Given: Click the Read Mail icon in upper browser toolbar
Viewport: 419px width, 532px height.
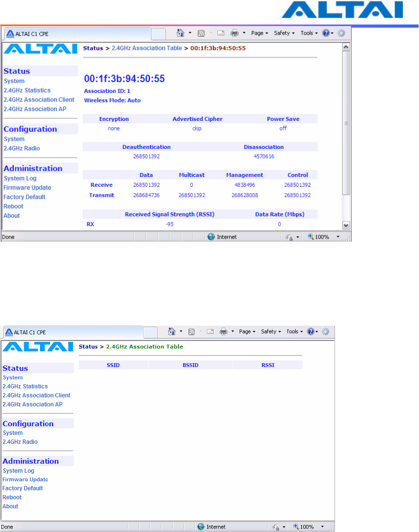Looking at the screenshot, I should tap(221, 33).
